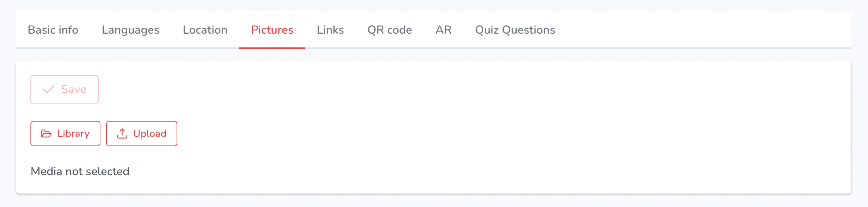Screen dimensions: 868x207
Task: Choose media with the Library button
Action: tap(65, 134)
